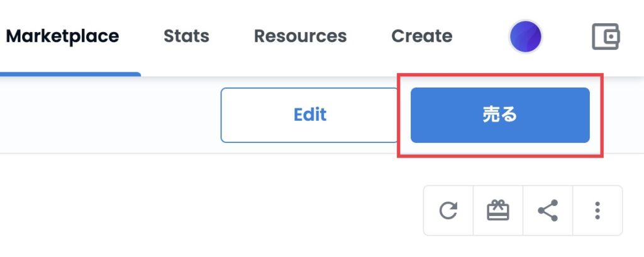Go to the Stats menu
The height and width of the screenshot is (257, 644).
(186, 36)
